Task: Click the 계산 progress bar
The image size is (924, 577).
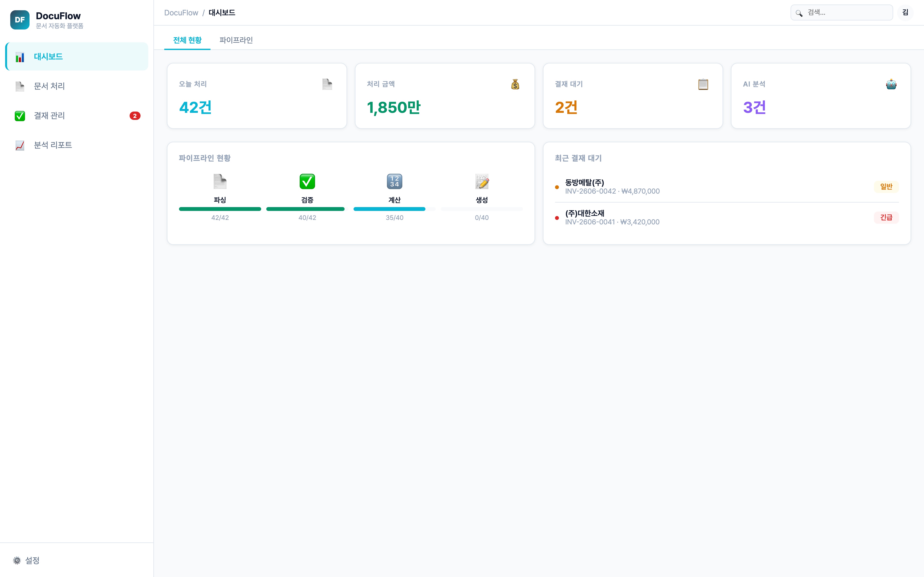Action: click(394, 209)
